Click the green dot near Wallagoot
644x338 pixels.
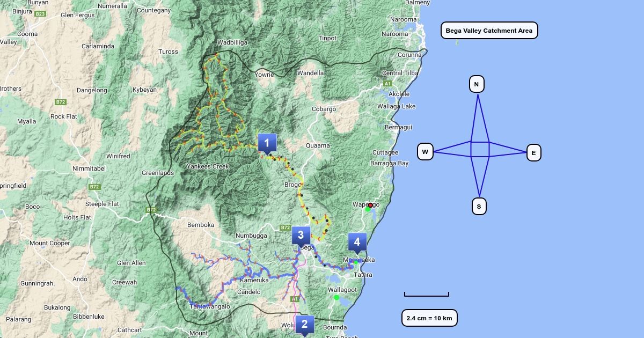tap(336, 297)
